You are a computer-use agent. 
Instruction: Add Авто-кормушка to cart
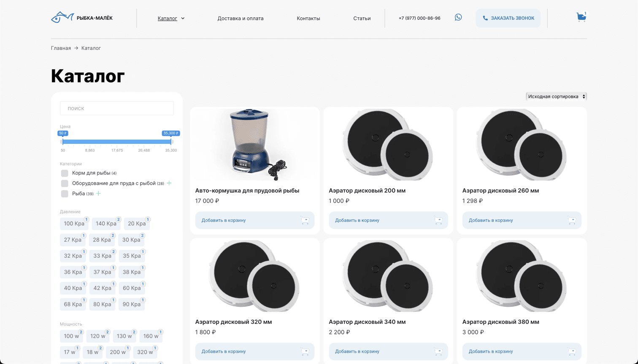[x=255, y=220]
